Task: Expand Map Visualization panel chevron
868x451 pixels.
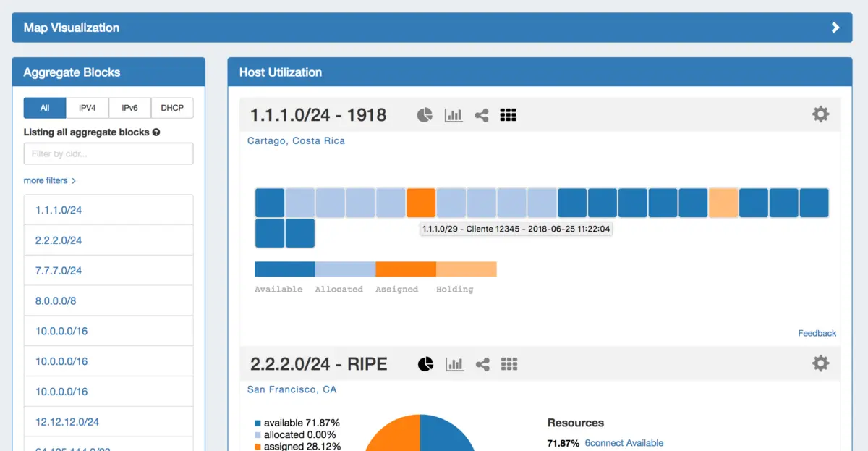Action: pos(835,28)
